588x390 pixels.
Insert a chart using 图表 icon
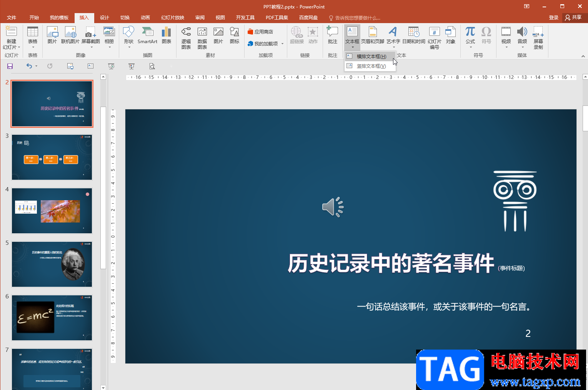pos(167,35)
